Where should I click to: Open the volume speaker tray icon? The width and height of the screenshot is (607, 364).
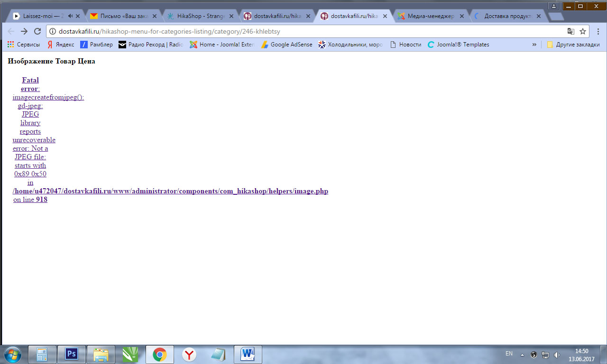[557, 355]
